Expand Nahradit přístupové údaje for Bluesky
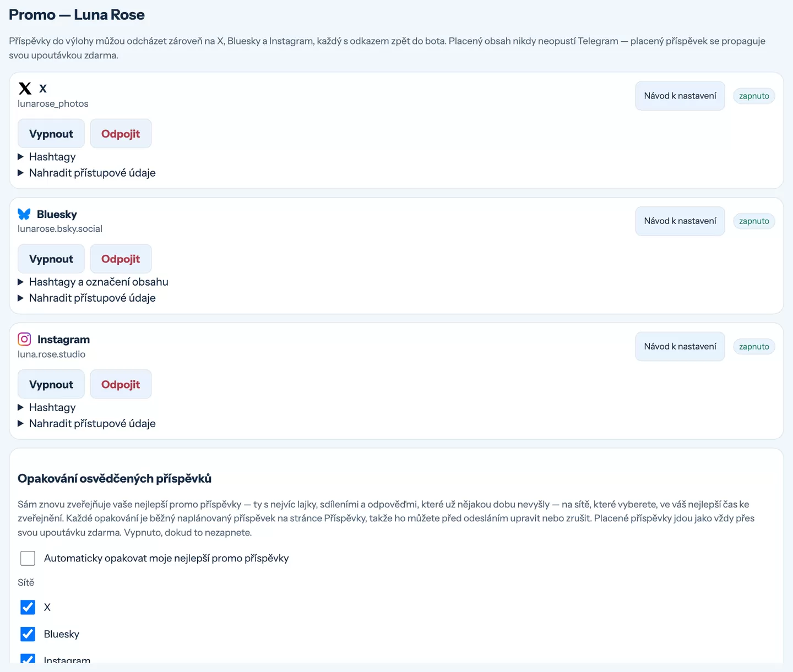793x672 pixels. pos(86,298)
